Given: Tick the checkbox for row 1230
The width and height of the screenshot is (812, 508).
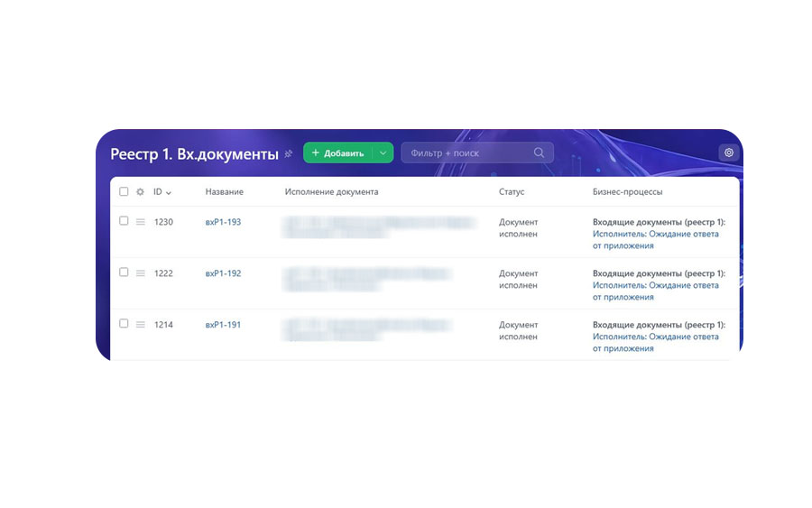Looking at the screenshot, I should (124, 220).
